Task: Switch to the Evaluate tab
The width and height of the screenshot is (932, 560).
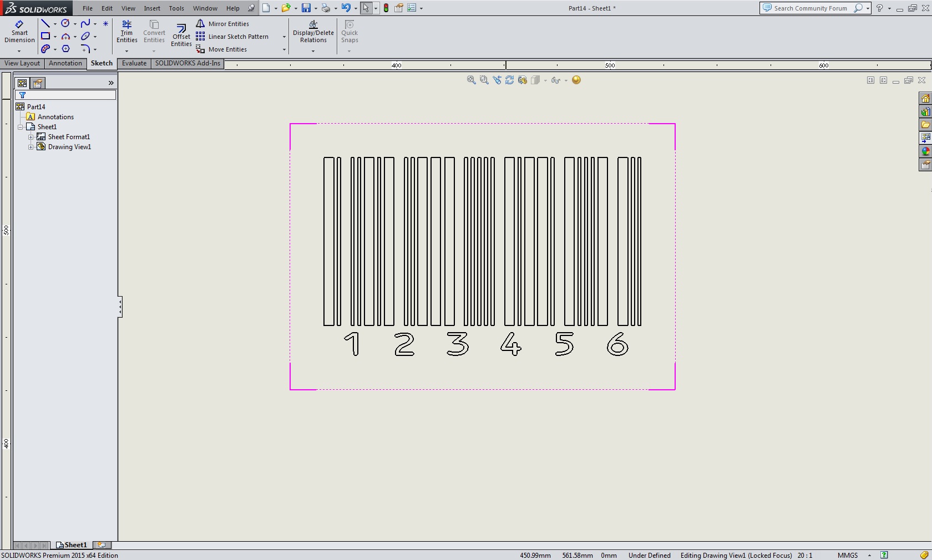Action: point(134,63)
